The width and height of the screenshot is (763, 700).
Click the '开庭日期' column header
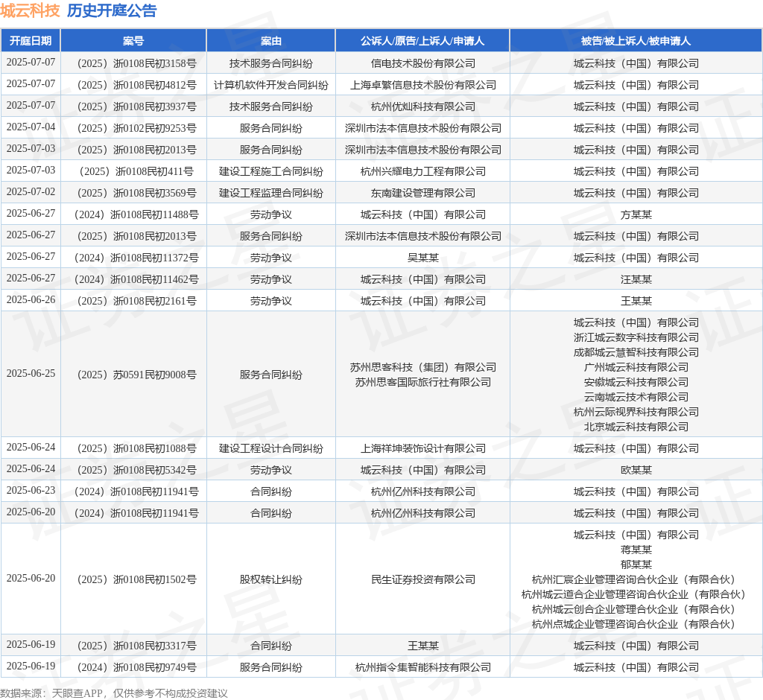tap(31, 41)
